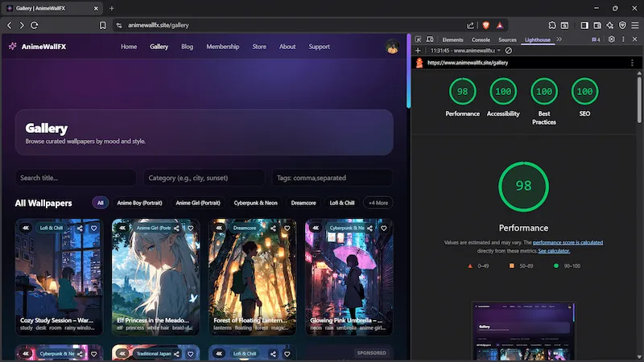Toggle the browser sidebar panel icon
Screen dimensions: 644x362
tap(584, 26)
